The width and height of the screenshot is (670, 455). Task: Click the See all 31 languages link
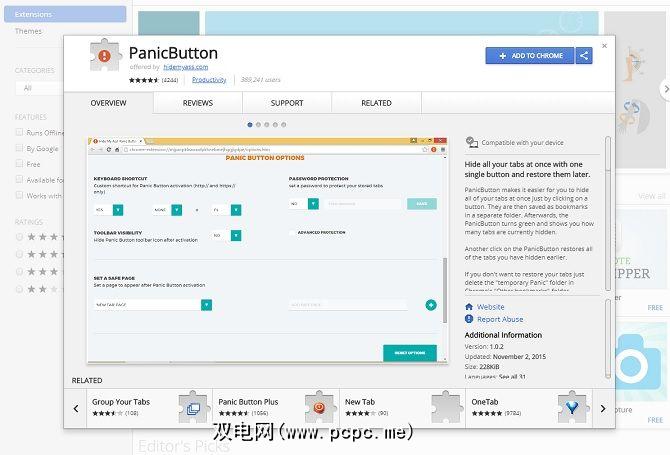(x=512, y=377)
